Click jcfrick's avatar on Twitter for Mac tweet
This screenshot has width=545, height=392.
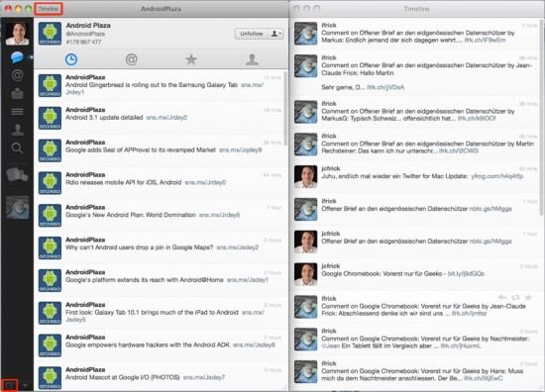(305, 177)
